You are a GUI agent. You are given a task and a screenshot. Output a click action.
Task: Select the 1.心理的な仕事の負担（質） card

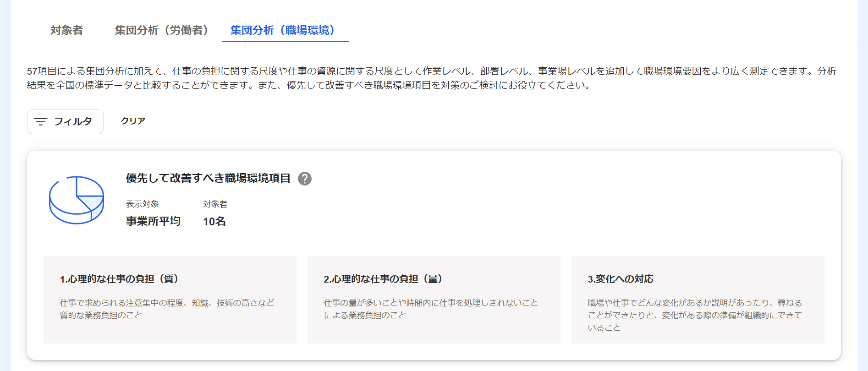point(170,300)
